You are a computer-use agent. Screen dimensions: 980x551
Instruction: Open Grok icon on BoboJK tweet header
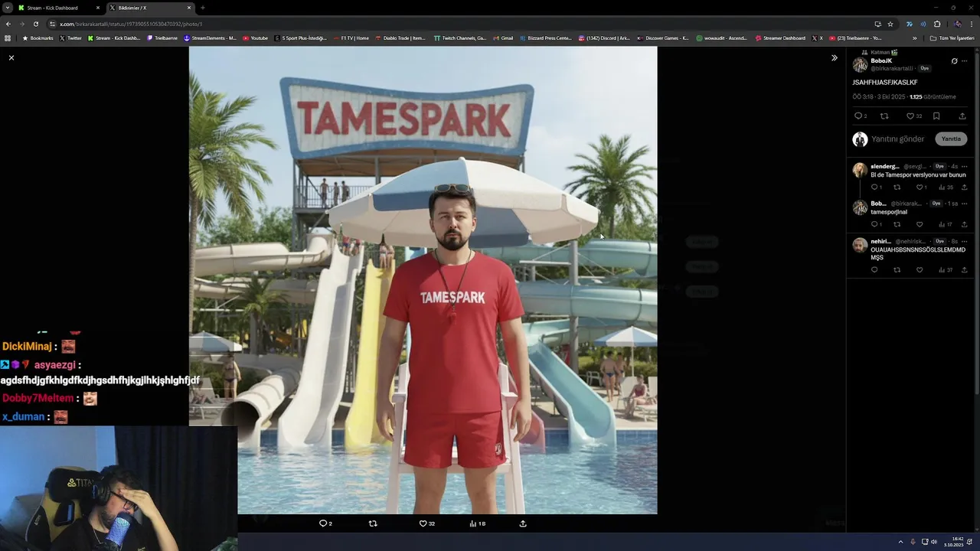click(954, 61)
